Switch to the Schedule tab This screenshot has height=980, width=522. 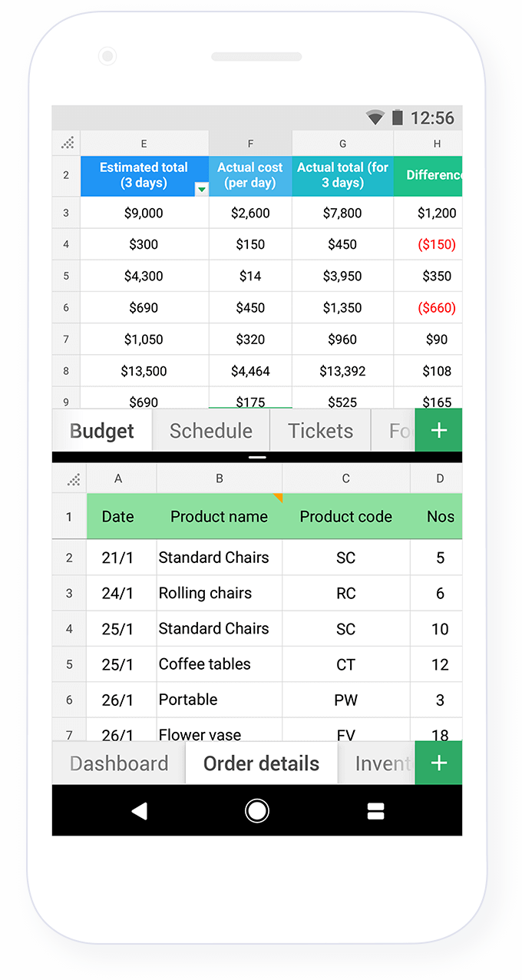[x=210, y=430]
